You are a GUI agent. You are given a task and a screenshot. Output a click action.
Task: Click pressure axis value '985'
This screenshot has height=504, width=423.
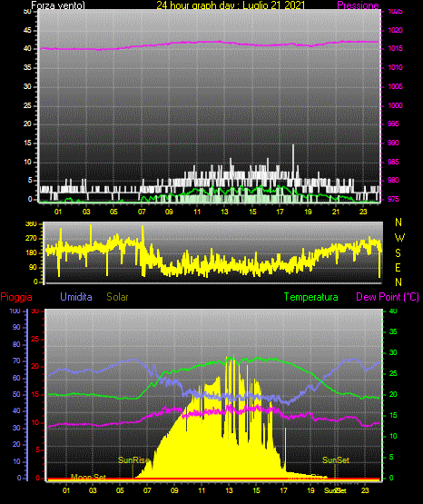point(393,162)
